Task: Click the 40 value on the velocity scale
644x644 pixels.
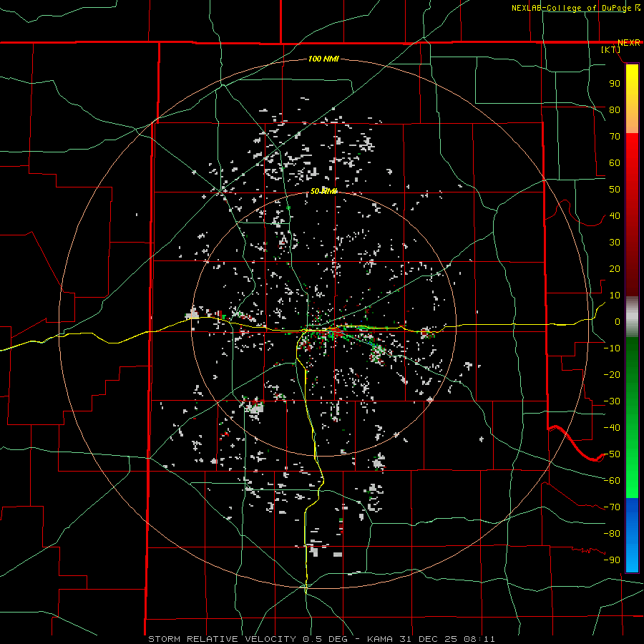Action: 615,215
